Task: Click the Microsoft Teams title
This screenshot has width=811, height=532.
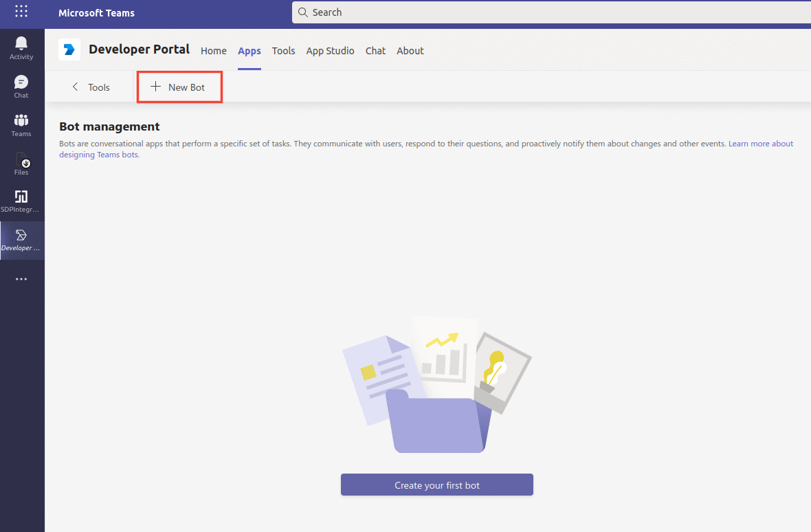Action: (97, 13)
